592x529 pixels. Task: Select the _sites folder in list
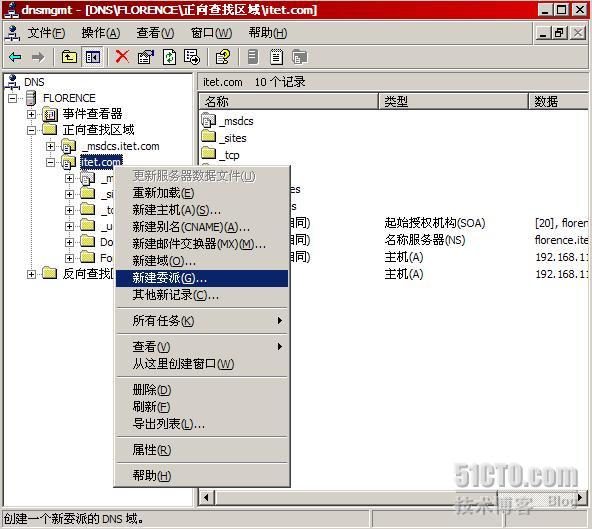[x=208, y=137]
